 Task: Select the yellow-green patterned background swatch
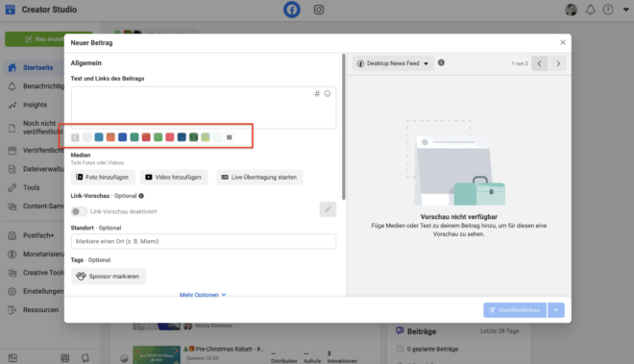206,137
